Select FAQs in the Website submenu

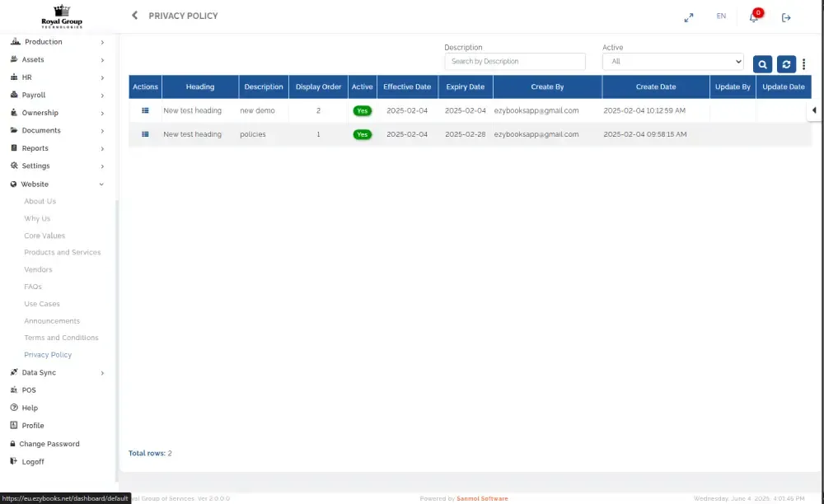33,287
